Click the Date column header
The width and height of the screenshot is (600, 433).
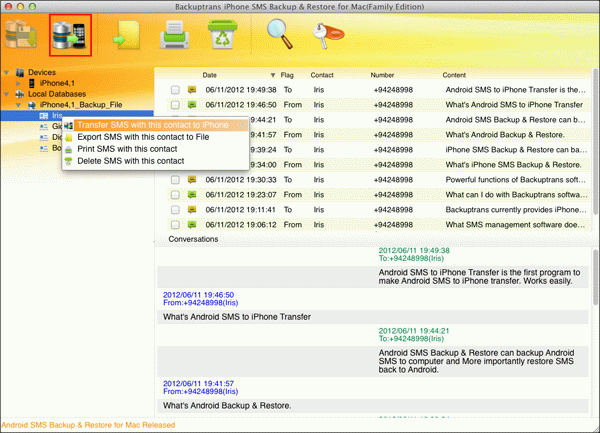click(210, 75)
